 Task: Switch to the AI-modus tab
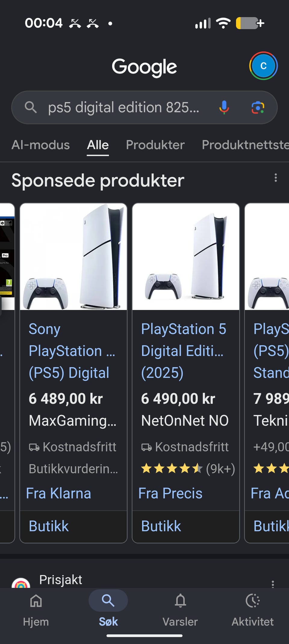[x=41, y=145]
